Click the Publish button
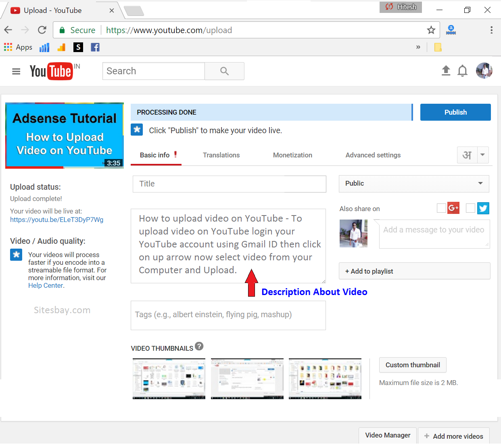 (x=455, y=112)
